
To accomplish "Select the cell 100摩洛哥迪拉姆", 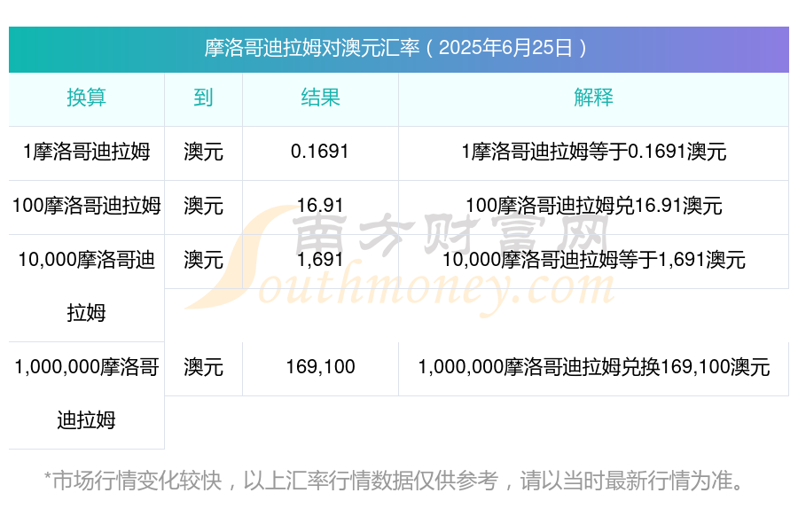I will coord(87,206).
